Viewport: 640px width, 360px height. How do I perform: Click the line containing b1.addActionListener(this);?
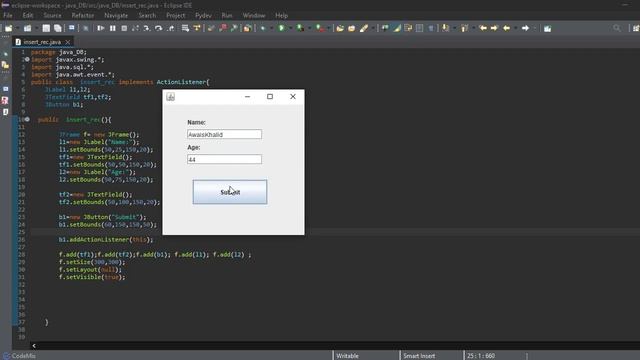tap(106, 240)
